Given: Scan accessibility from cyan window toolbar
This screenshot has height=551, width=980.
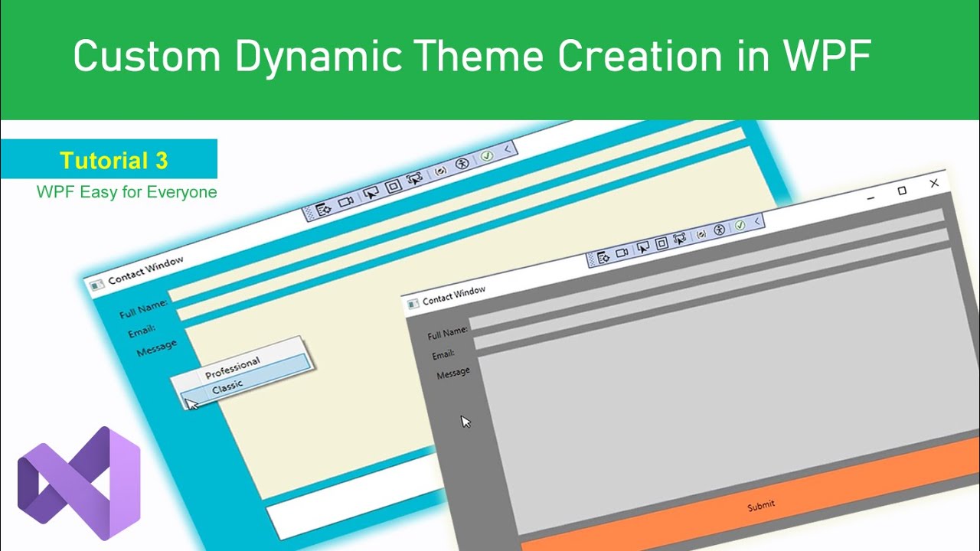Looking at the screenshot, I should tap(462, 164).
